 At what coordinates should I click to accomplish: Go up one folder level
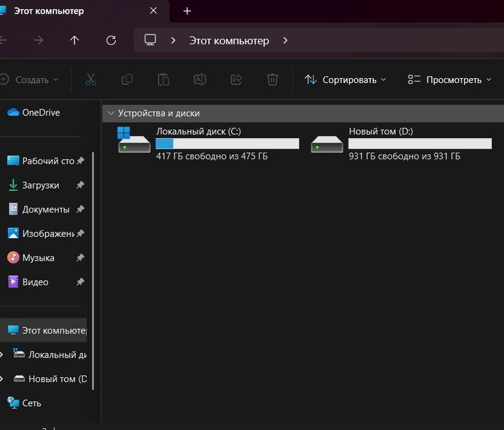[74, 40]
